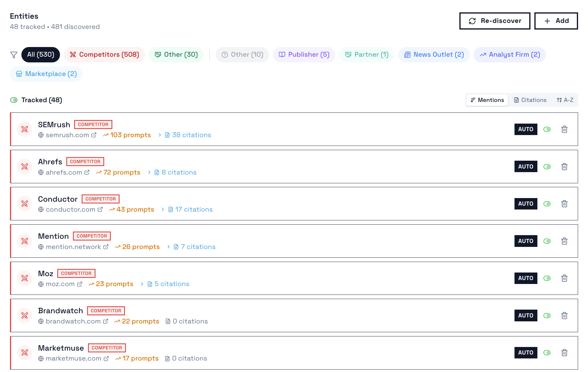
Task: Click the citations document icon for Brandwatch
Action: pos(168,321)
